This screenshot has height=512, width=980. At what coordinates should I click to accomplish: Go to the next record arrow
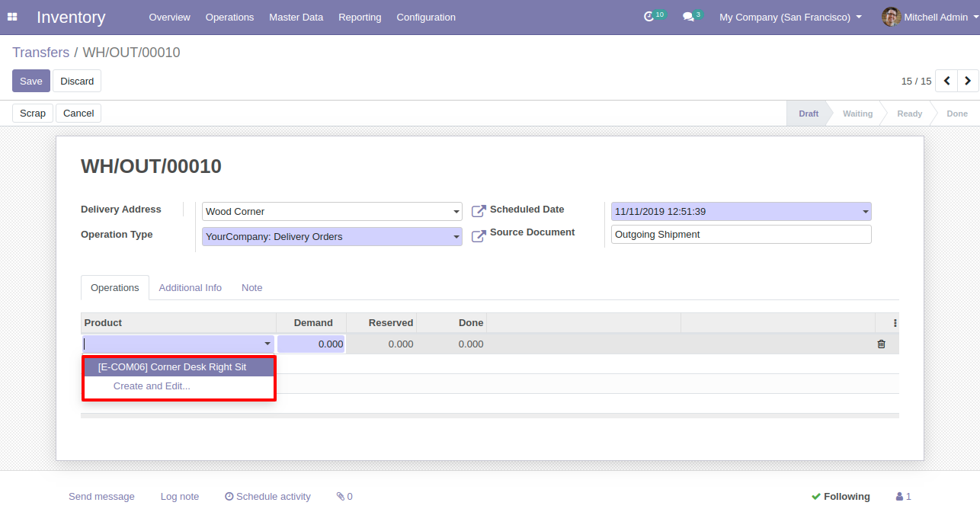tap(968, 81)
